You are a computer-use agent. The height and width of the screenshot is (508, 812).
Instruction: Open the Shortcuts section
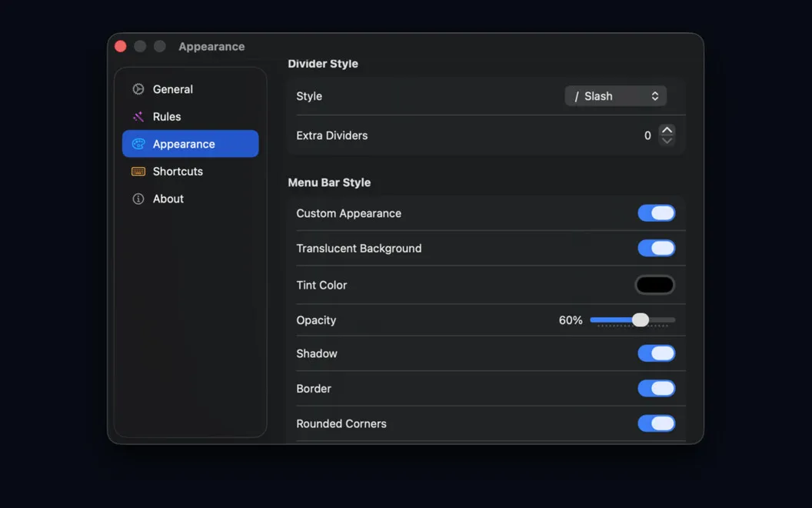point(190,172)
